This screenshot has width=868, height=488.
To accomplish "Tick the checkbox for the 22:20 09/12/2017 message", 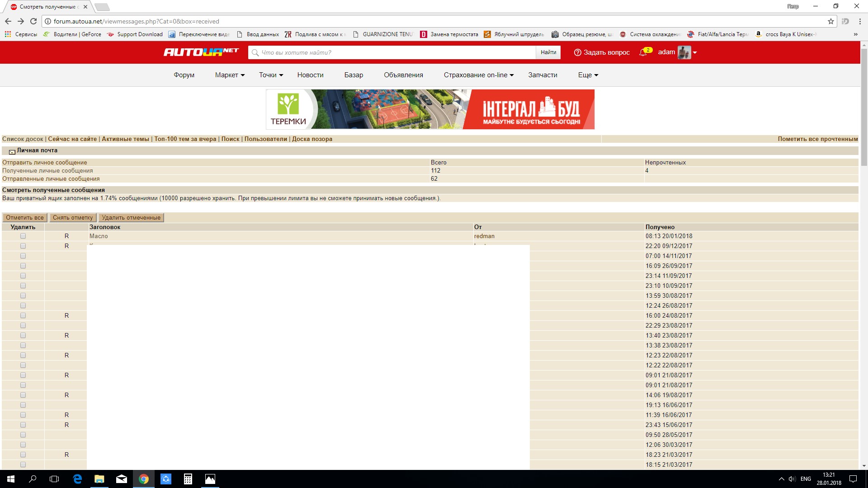I will point(23,246).
